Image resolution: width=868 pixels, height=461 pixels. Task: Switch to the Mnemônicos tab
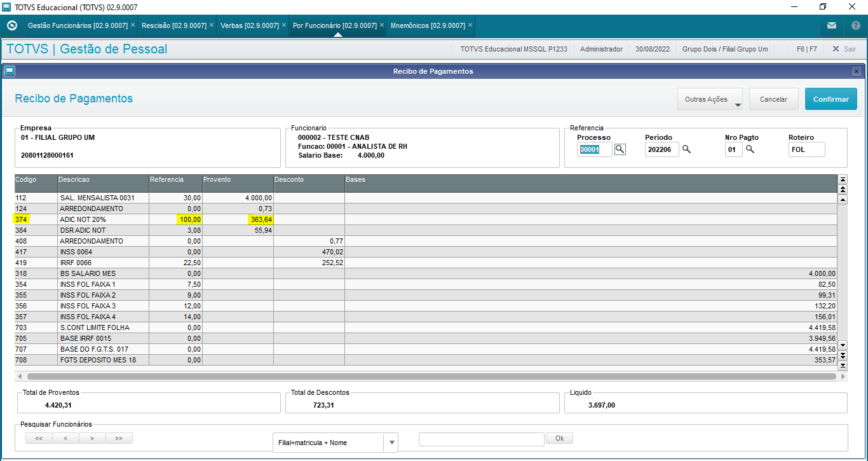click(428, 25)
